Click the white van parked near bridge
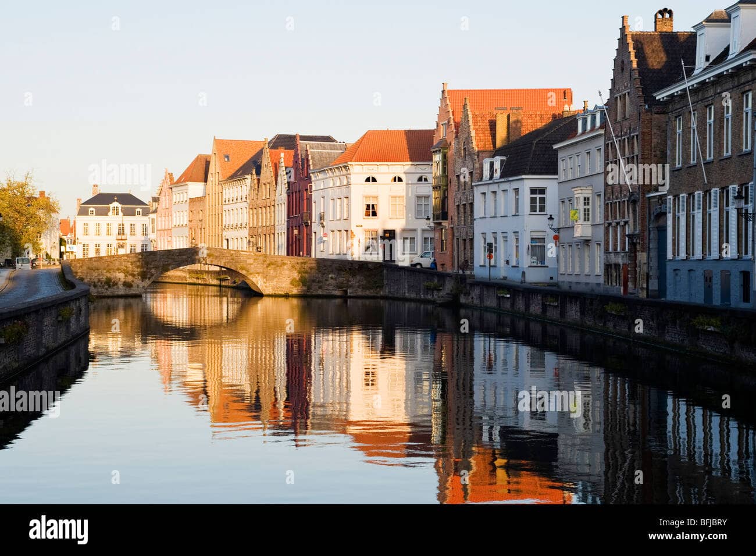 click(422, 260)
